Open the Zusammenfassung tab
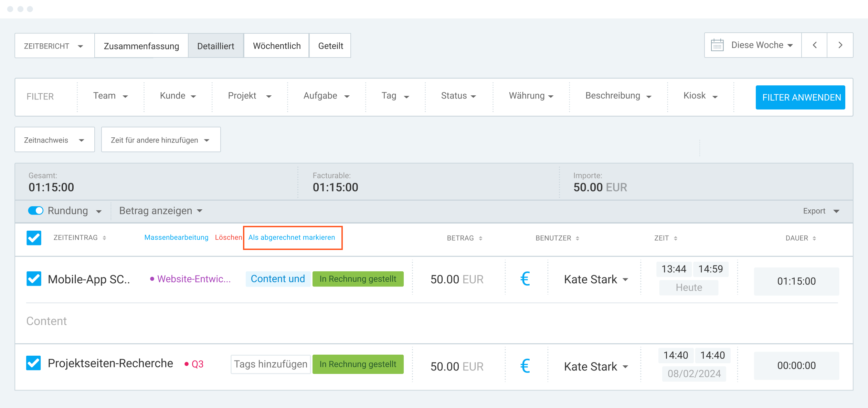Viewport: 868px width, 408px height. [x=141, y=46]
